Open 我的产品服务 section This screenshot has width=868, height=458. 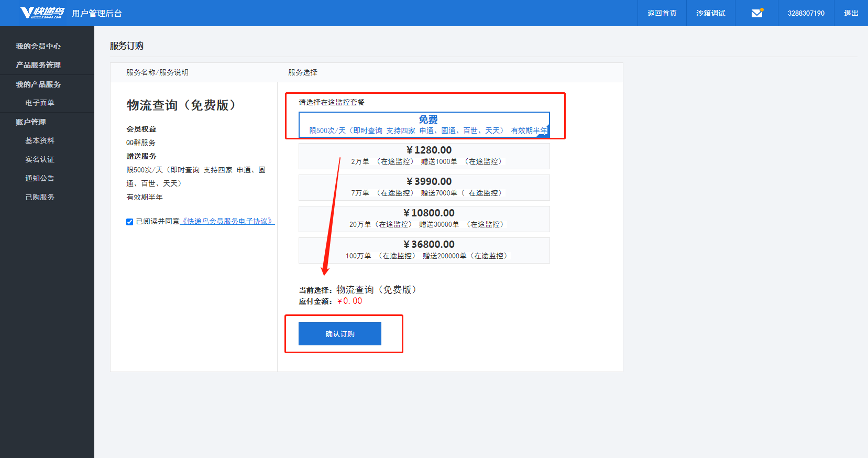(38, 84)
